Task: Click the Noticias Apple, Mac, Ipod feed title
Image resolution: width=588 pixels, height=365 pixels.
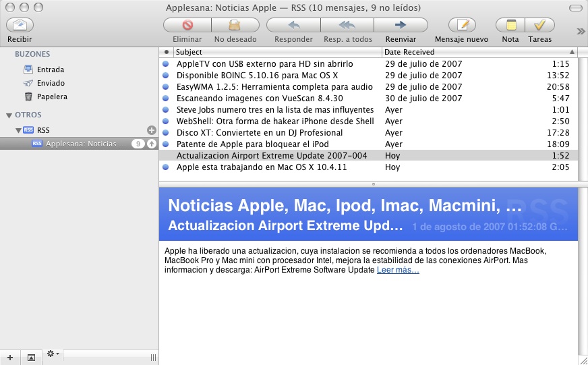Action: pos(345,205)
